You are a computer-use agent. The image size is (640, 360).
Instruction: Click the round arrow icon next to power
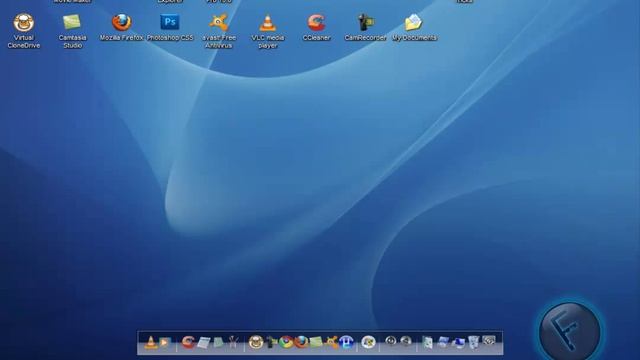[x=406, y=340]
